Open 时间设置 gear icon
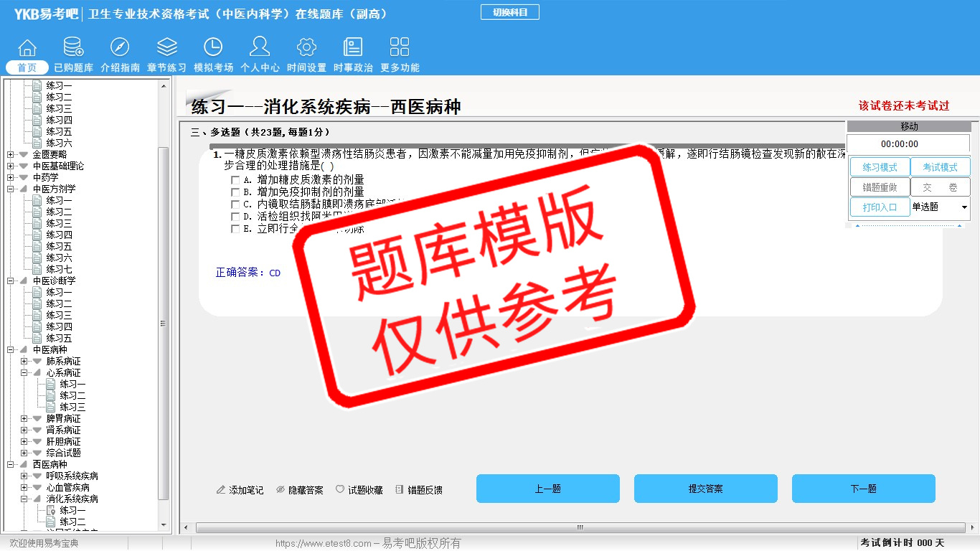Viewport: 980px width, 551px height. (306, 48)
